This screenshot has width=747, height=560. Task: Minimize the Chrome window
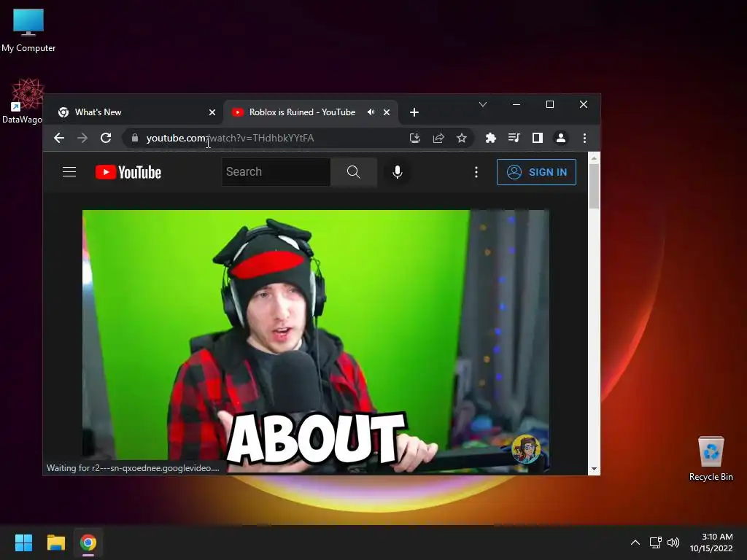click(x=516, y=104)
